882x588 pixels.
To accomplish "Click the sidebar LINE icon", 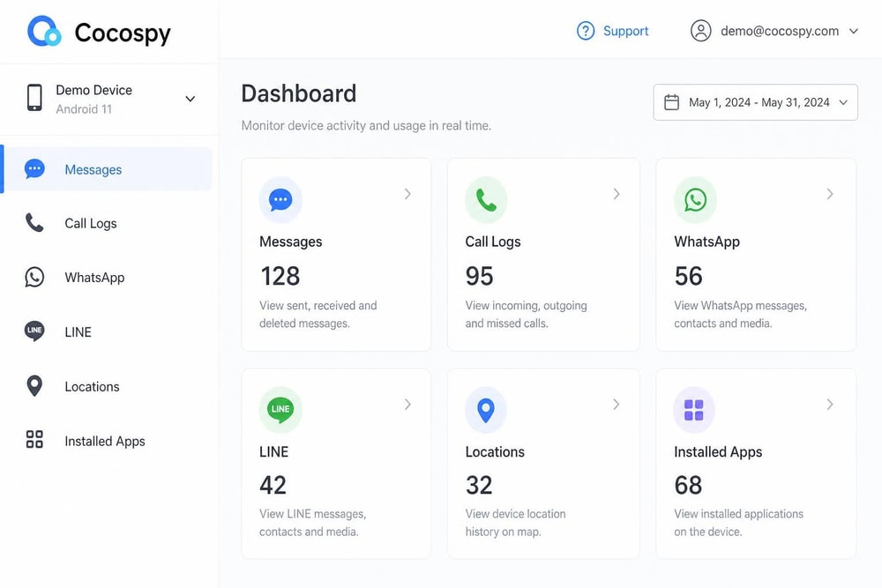I will pos(34,331).
